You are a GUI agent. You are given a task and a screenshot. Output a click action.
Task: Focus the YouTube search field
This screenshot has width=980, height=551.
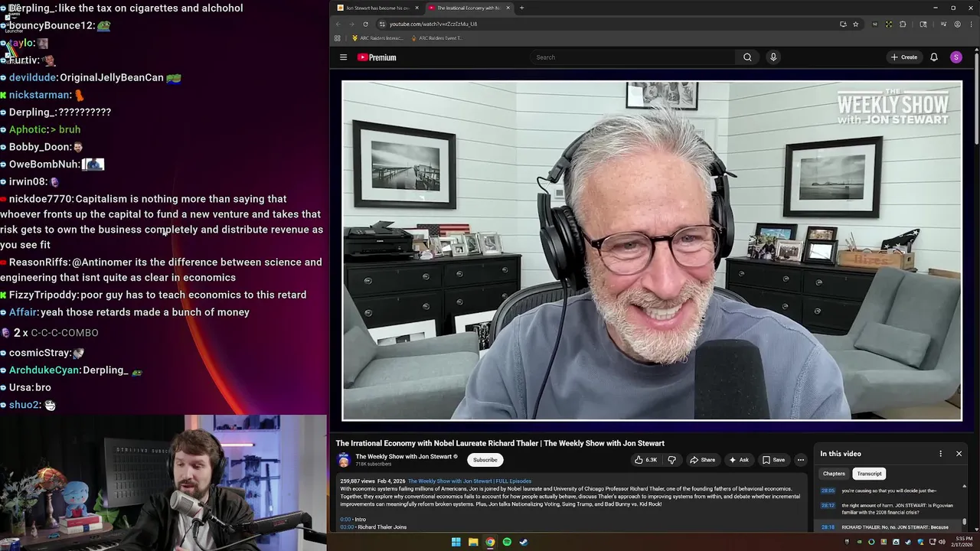tap(634, 57)
